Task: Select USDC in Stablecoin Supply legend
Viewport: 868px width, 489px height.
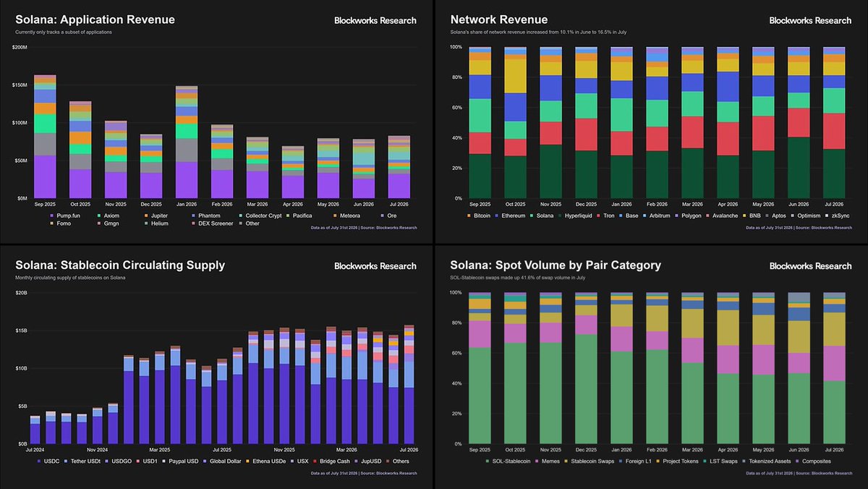Action: tap(48, 462)
